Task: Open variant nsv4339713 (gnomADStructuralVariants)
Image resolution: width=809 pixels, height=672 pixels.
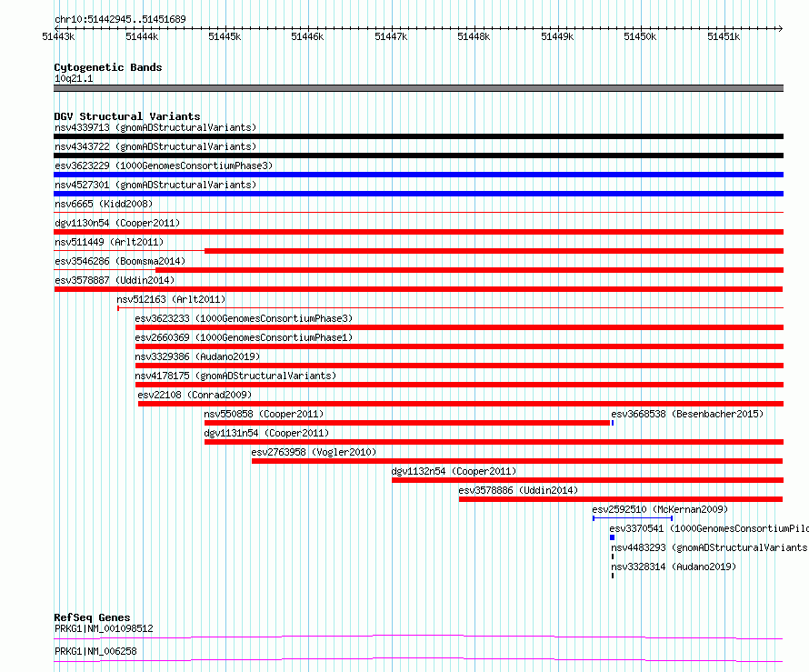Action: [155, 127]
